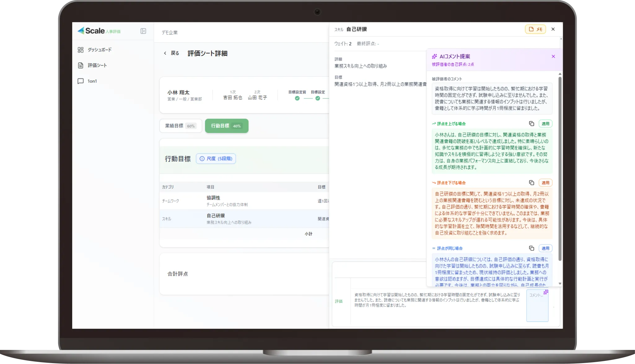The width and height of the screenshot is (635, 364).
Task: Click the yellow メモ note icon
Action: pyautogui.click(x=535, y=29)
